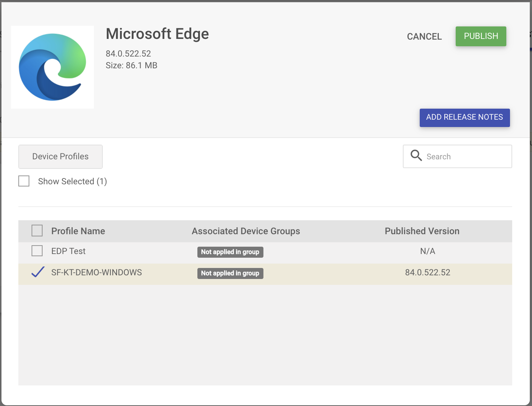Click Add Release Notes button
Image resolution: width=532 pixels, height=406 pixels.
464,117
